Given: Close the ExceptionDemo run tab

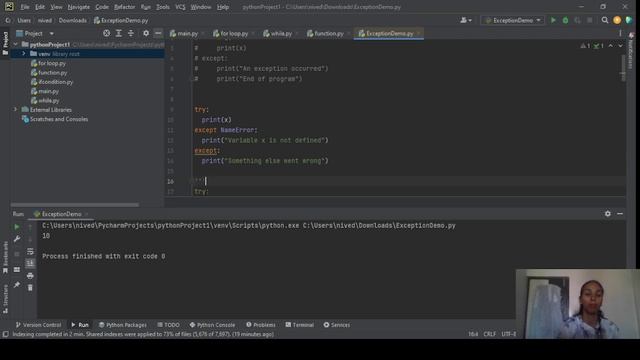Looking at the screenshot, I should 87,214.
